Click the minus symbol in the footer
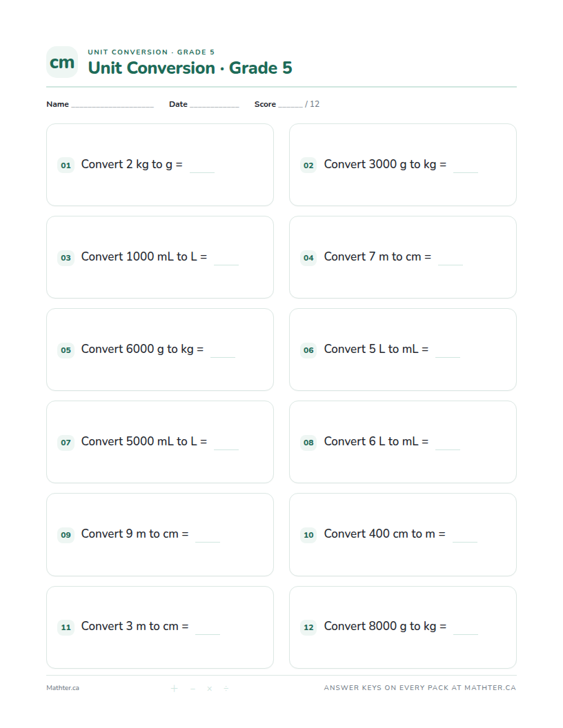Viewport: 563px width, 728px height. [192, 689]
